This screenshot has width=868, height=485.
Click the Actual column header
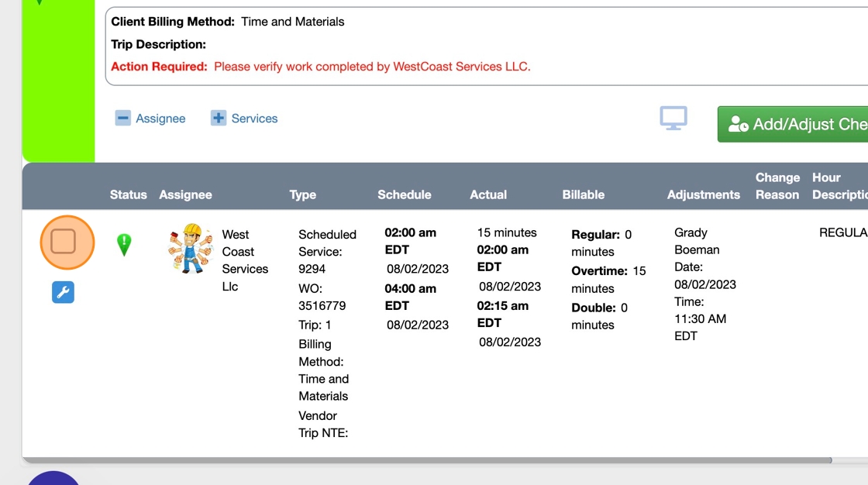point(488,194)
